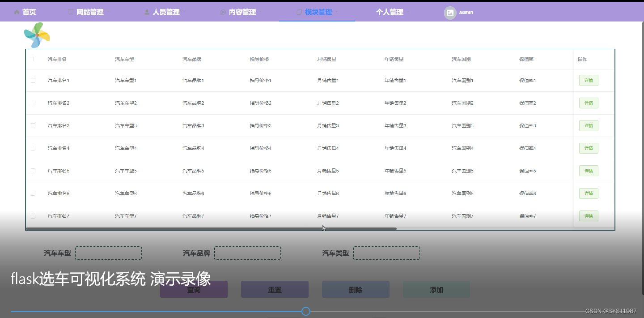Click the 删除 delete button

[x=356, y=290]
